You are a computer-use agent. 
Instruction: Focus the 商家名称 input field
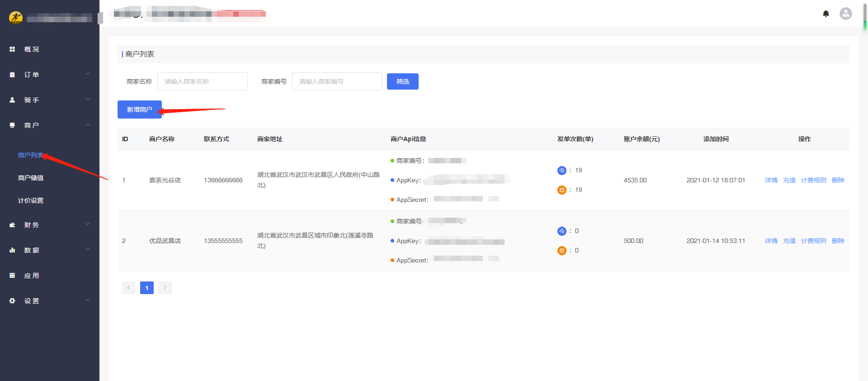pos(202,81)
